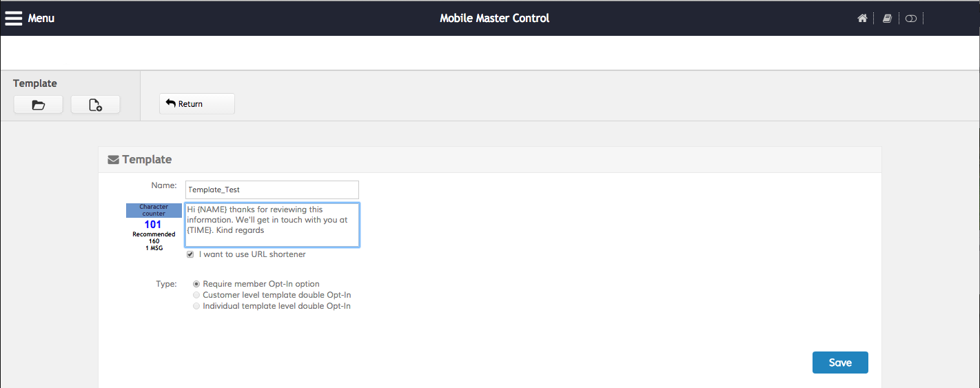The image size is (980, 388).
Task: Select Individual template level double Opt-In
Action: click(196, 306)
